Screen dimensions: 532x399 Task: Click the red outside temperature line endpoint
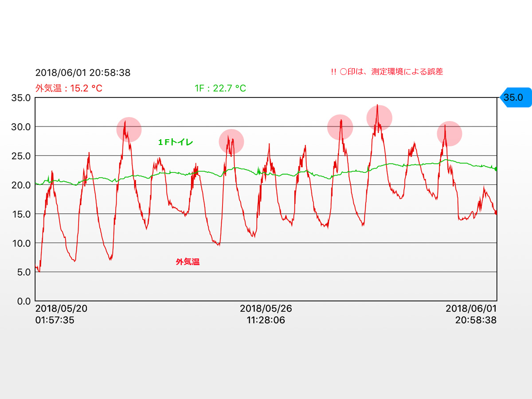click(496, 212)
